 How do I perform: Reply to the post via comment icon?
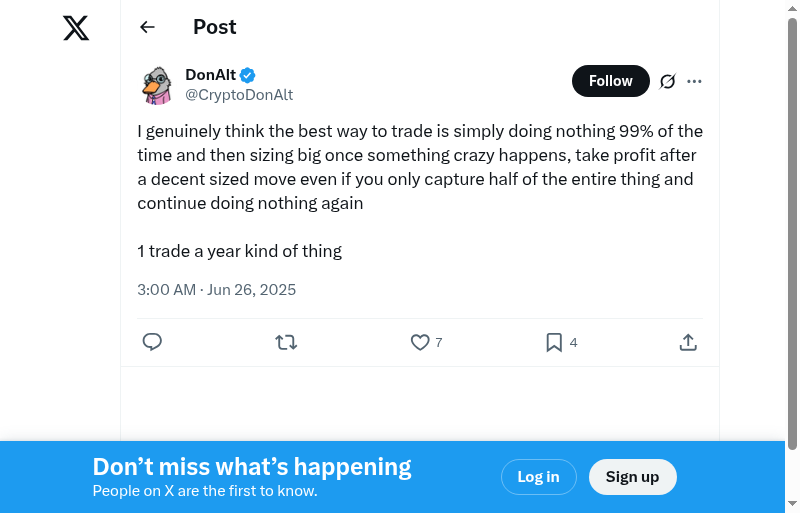tap(152, 342)
